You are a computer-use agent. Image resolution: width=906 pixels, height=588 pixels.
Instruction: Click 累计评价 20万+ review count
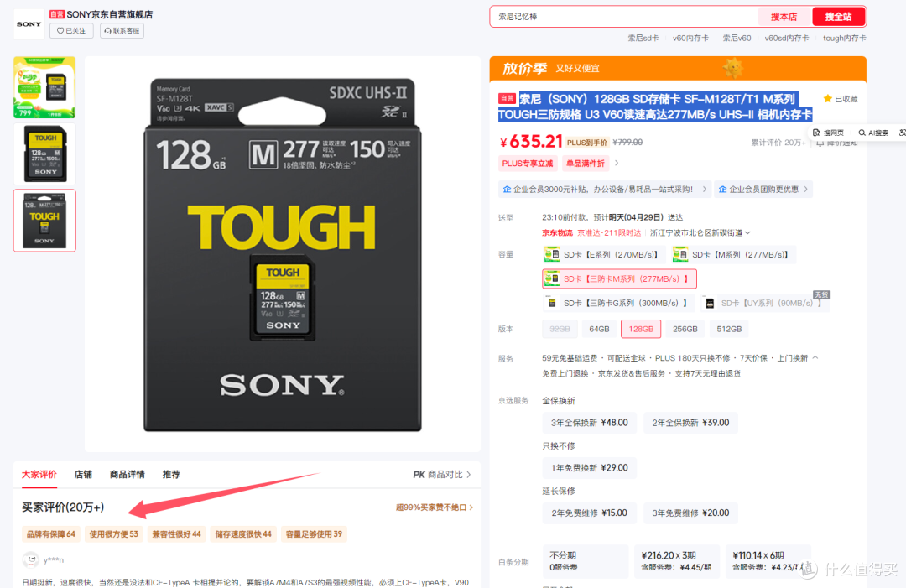(x=778, y=143)
